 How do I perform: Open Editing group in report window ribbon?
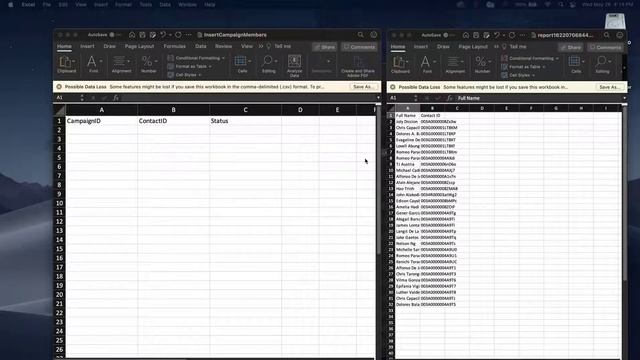[602, 65]
